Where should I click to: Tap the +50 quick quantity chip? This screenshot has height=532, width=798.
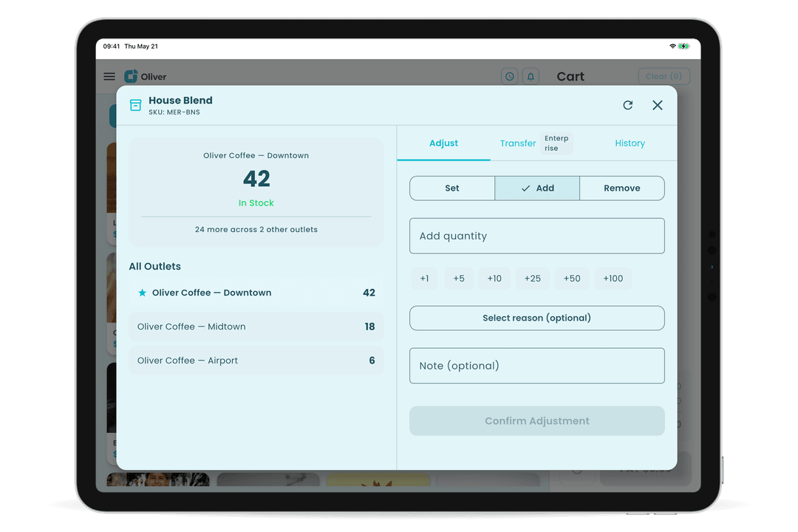click(x=572, y=279)
